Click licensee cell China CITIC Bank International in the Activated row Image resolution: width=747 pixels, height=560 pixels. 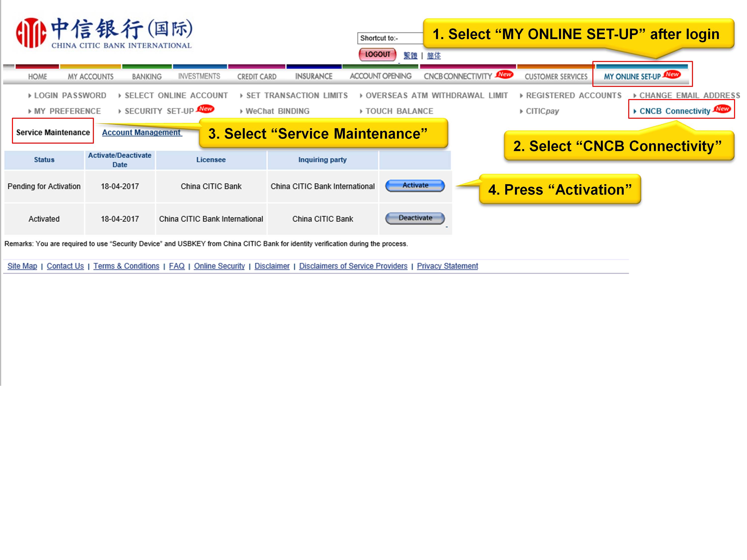(x=211, y=219)
